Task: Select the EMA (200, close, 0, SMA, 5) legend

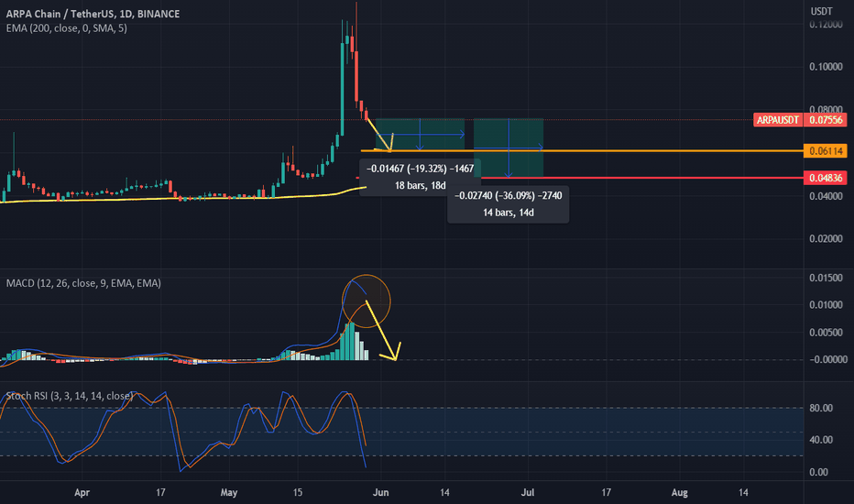Action: (x=67, y=27)
